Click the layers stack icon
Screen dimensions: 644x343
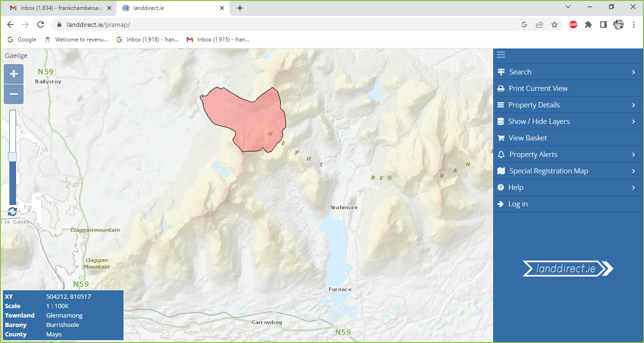point(501,122)
